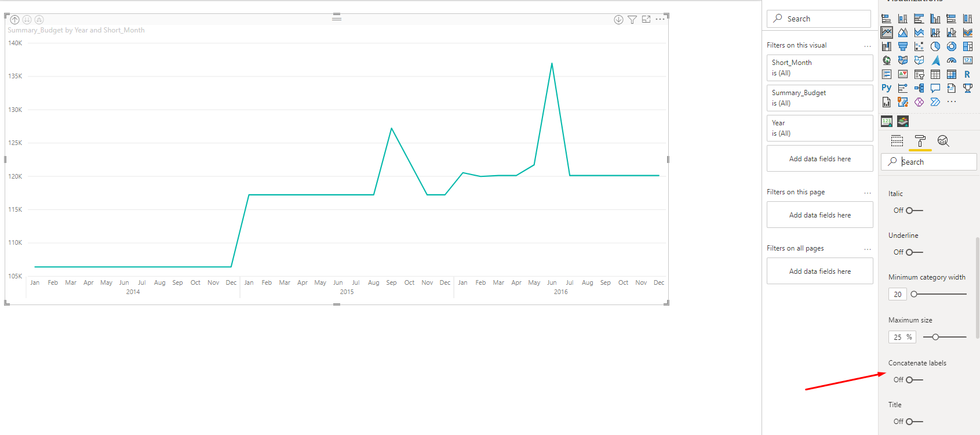Toggle the Underline switch
The width and height of the screenshot is (980, 435).
915,252
